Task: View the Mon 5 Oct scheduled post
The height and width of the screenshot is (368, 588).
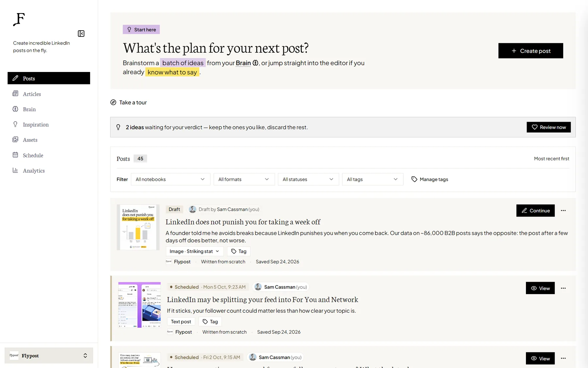Action: coord(540,288)
